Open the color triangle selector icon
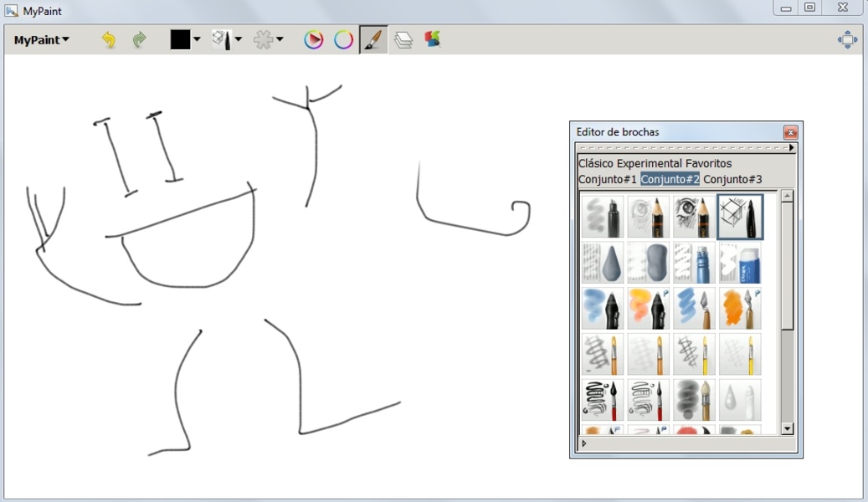The height and width of the screenshot is (502, 868). click(314, 40)
